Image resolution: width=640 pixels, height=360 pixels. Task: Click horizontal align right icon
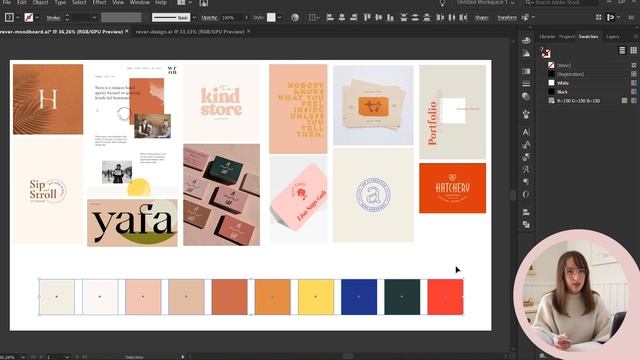click(x=354, y=18)
